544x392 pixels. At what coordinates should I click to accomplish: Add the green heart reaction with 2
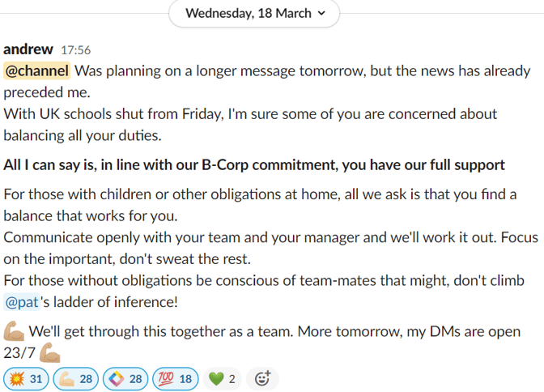coord(222,379)
